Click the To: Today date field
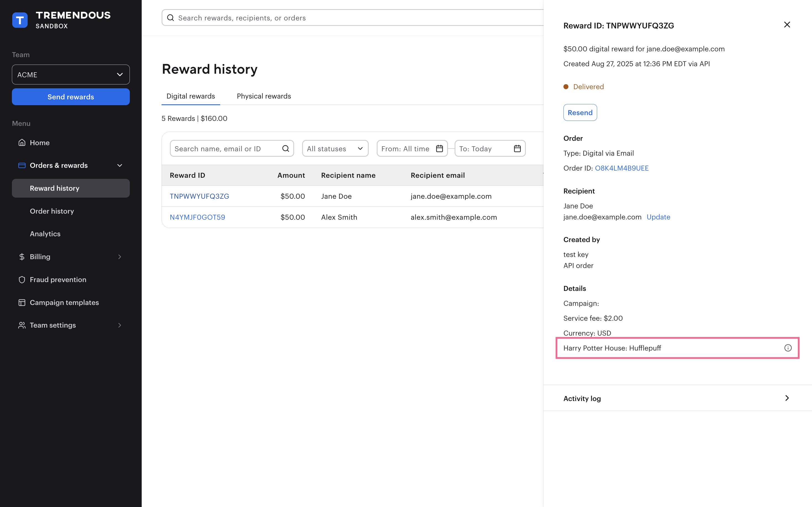 point(490,148)
